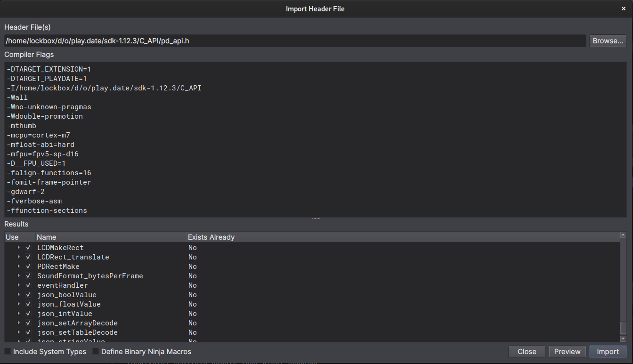
Task: Sort results by Name column header
Action: coord(110,237)
